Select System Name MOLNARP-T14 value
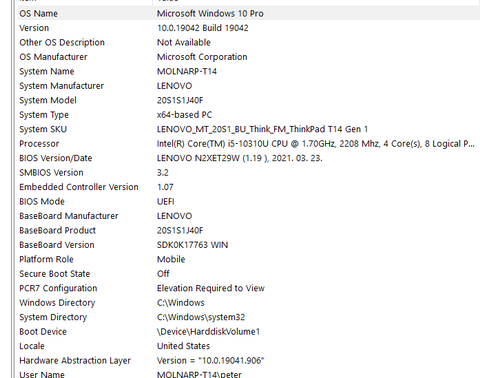 [187, 71]
